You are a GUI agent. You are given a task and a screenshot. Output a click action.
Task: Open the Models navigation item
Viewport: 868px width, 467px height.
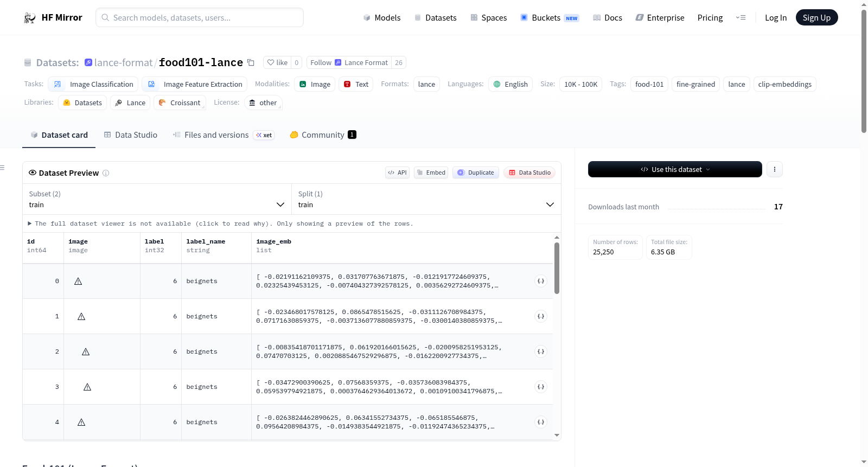point(382,17)
